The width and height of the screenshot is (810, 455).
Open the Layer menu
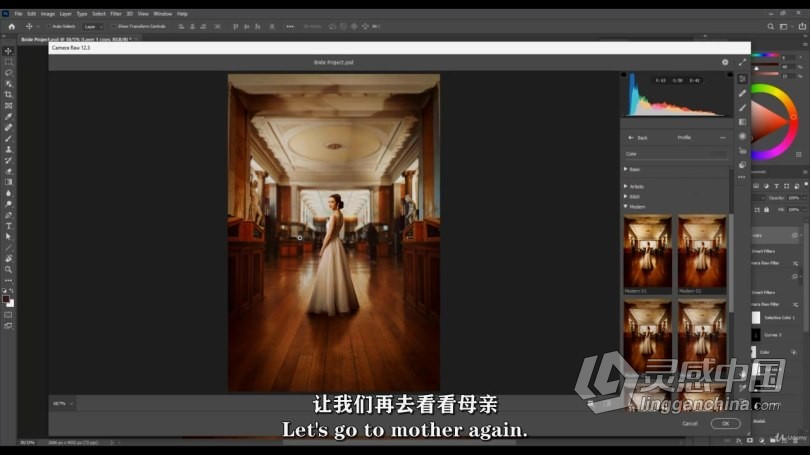tap(66, 14)
